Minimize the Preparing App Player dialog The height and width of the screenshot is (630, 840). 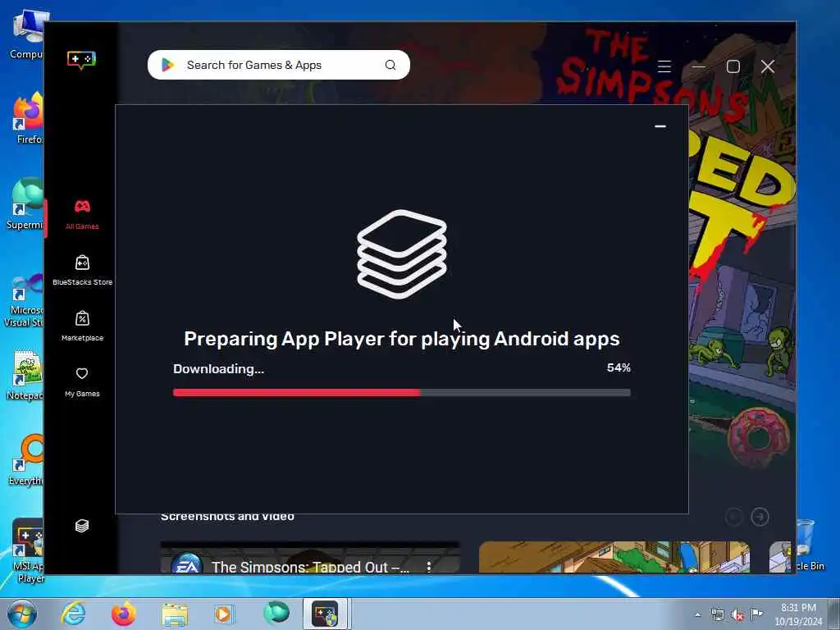(660, 126)
